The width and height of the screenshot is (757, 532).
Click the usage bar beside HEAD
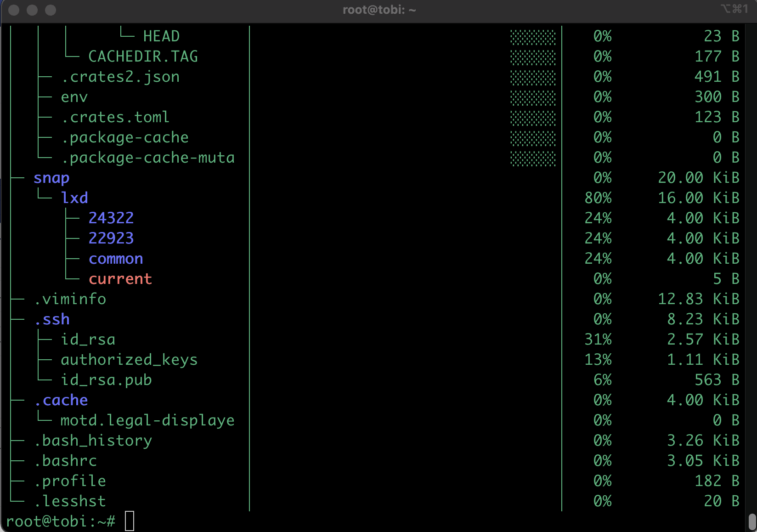533,36
